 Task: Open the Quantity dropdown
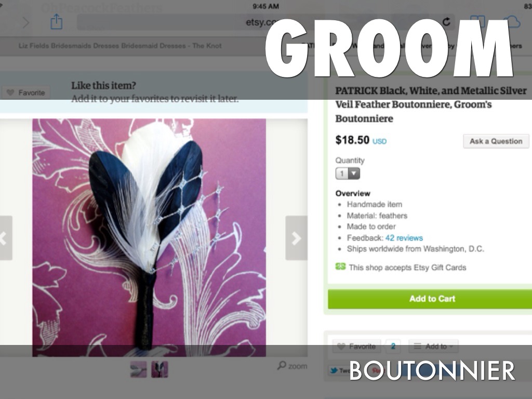[348, 174]
